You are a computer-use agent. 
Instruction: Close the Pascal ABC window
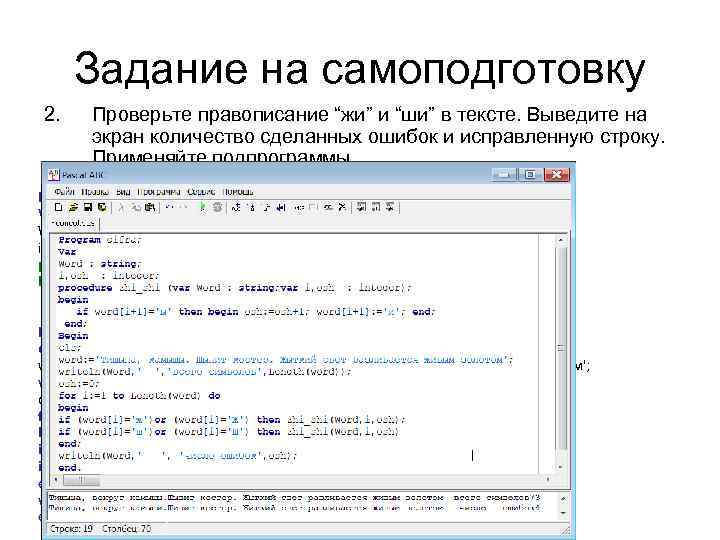point(556,174)
